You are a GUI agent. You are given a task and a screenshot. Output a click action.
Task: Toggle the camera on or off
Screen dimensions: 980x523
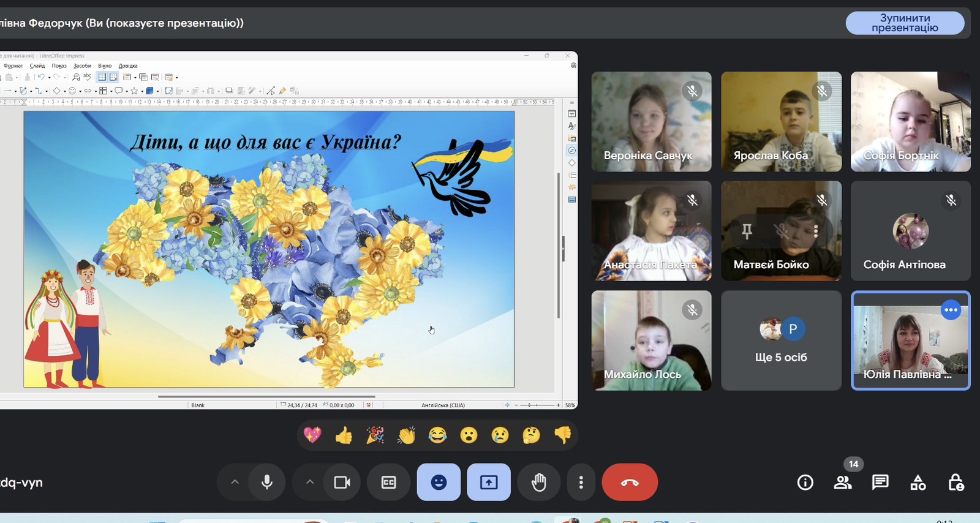point(342,483)
